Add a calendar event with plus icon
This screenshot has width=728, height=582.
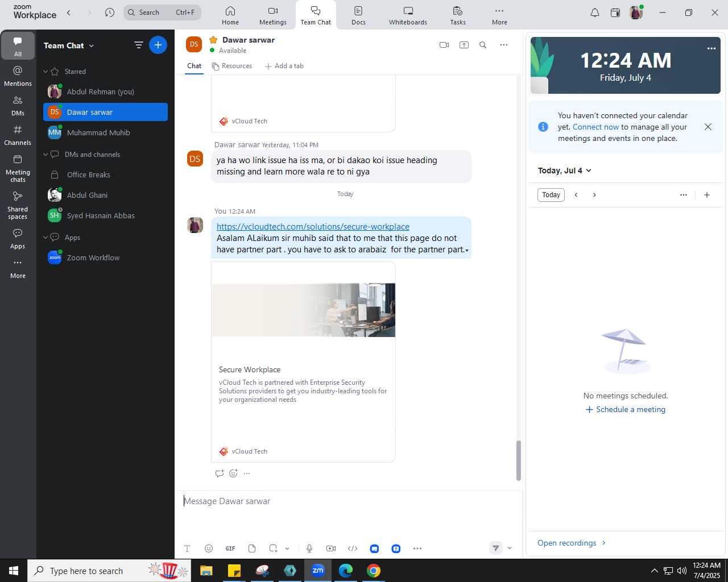tap(707, 195)
